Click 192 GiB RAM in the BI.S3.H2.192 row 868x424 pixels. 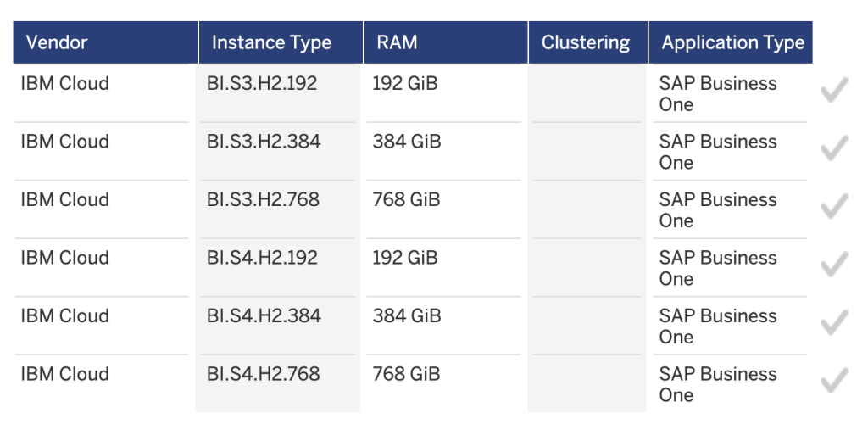tap(405, 84)
